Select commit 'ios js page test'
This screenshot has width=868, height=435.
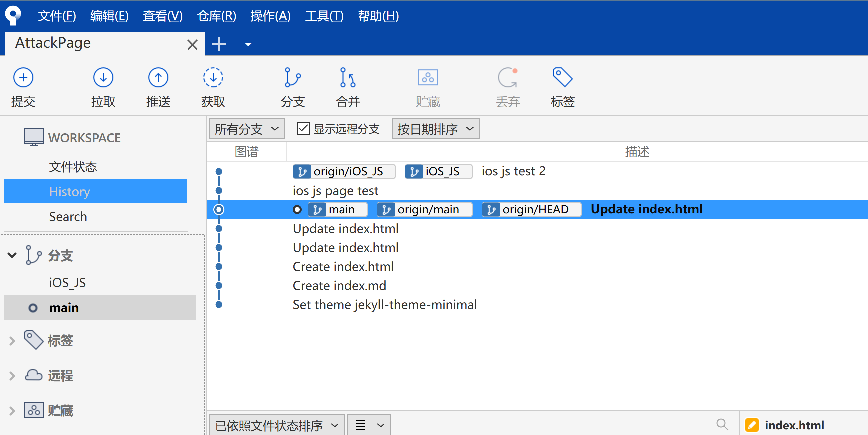[x=335, y=191]
